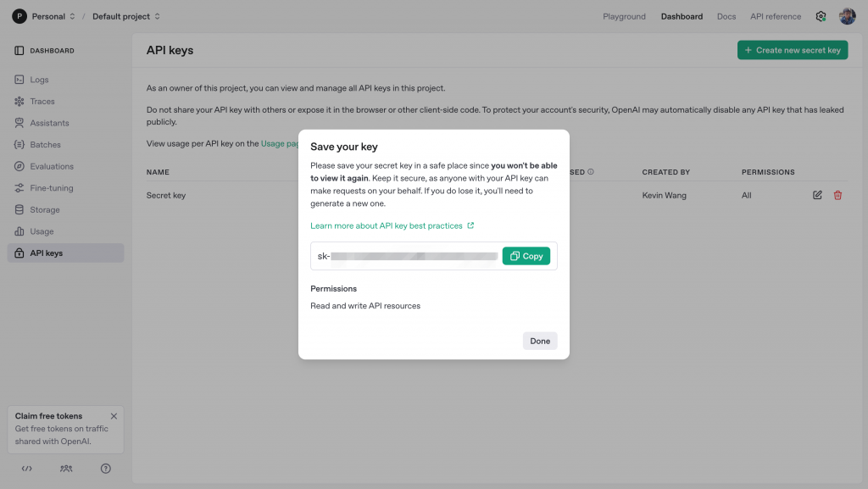
Task: Click the code brackets icon at bottom
Action: tap(27, 468)
